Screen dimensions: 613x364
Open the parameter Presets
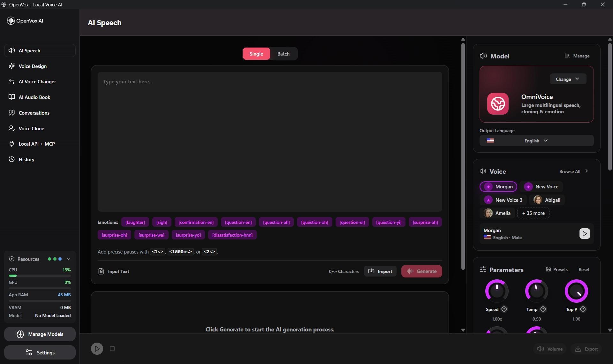(x=557, y=269)
